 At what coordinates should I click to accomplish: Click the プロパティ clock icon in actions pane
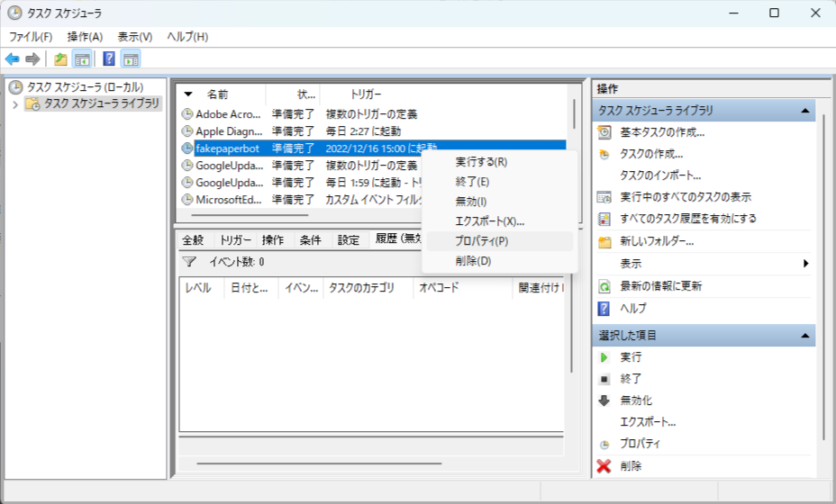pyautogui.click(x=604, y=445)
